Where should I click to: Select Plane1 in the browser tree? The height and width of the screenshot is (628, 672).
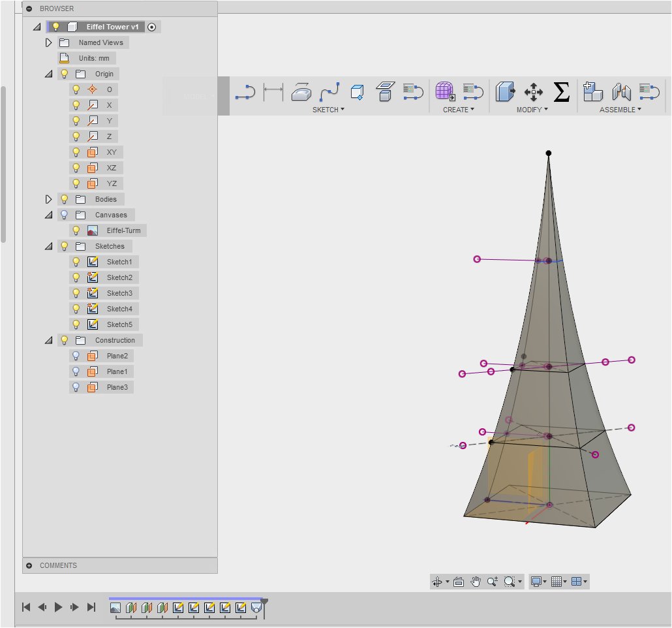(117, 371)
